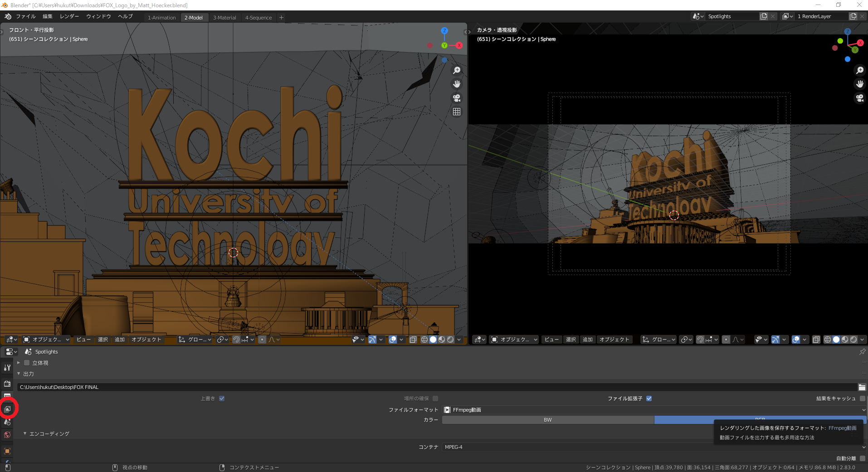This screenshot has height=472, width=868.
Task: Switch to the 3-Material workspace tab
Action: pos(224,18)
